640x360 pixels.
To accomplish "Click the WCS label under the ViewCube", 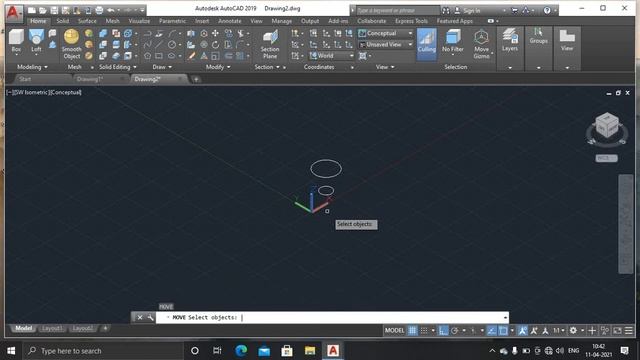I will (606, 158).
